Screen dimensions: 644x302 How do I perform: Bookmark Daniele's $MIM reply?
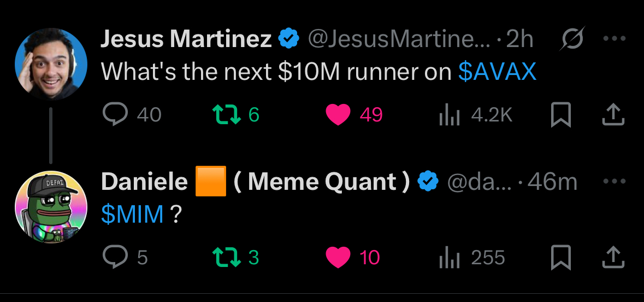(560, 258)
